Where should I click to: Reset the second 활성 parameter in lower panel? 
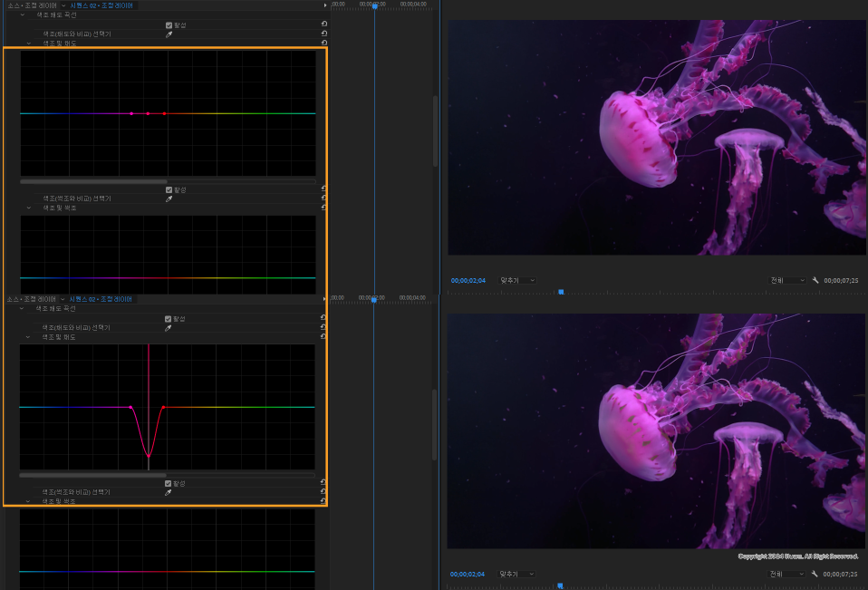tap(323, 483)
